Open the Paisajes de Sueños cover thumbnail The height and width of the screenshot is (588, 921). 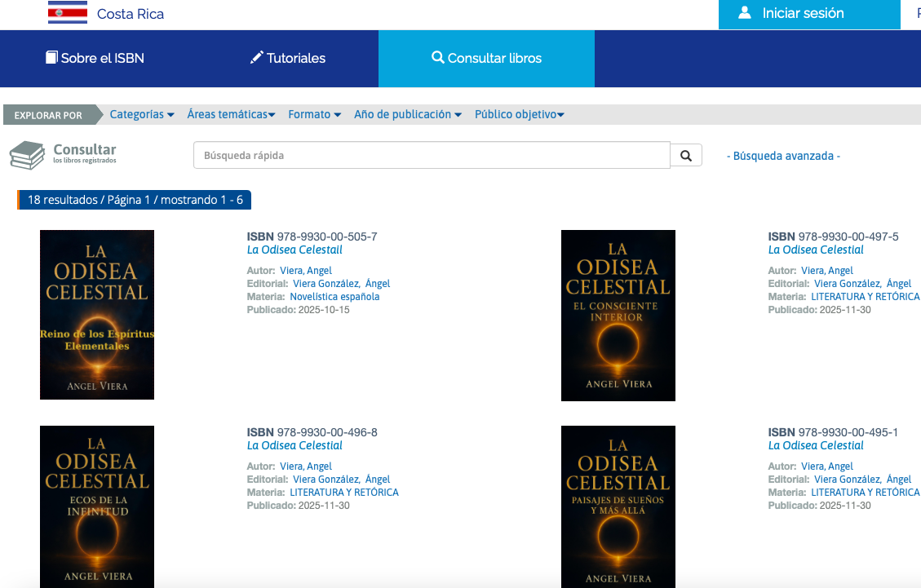[618, 506]
